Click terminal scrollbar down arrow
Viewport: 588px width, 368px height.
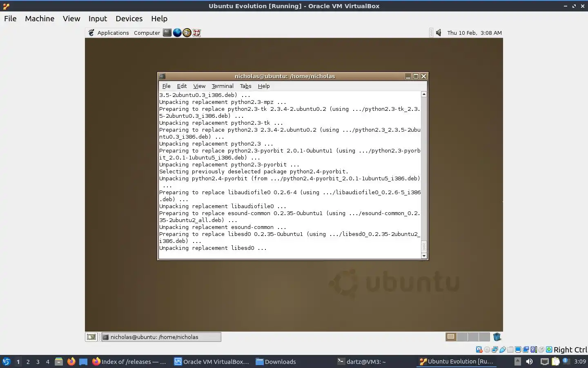coord(424,256)
